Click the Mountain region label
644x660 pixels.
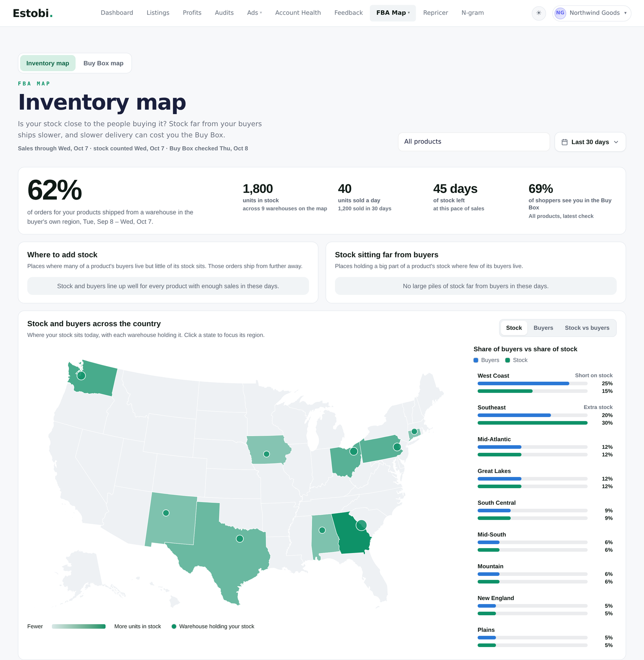point(491,566)
